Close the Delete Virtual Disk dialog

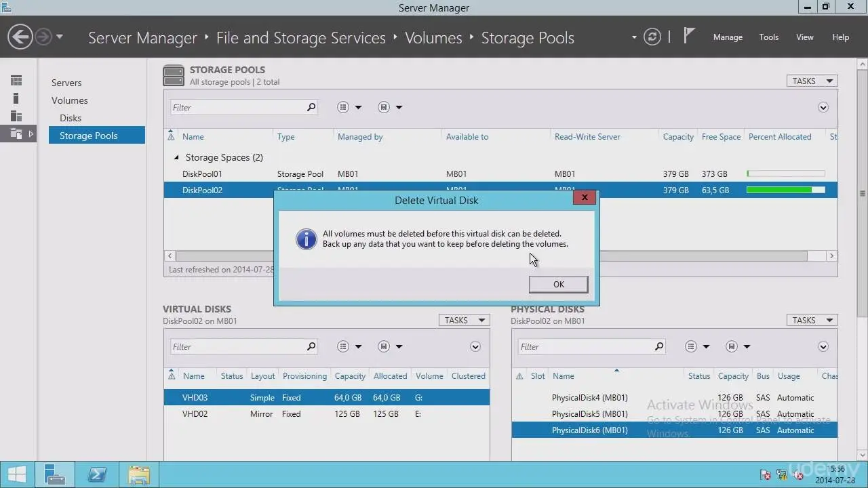click(x=585, y=197)
